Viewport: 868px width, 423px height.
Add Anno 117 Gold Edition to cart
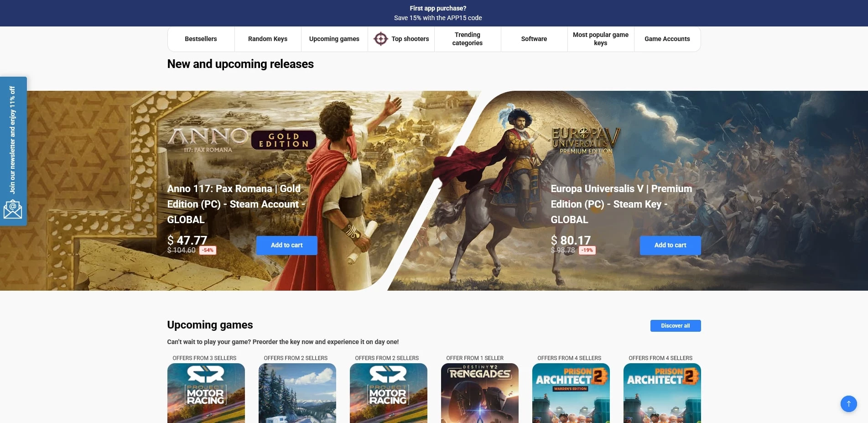[x=286, y=245]
